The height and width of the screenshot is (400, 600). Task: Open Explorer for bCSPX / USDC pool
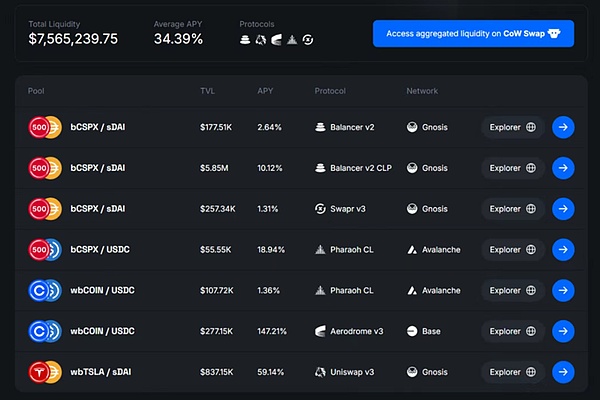513,250
